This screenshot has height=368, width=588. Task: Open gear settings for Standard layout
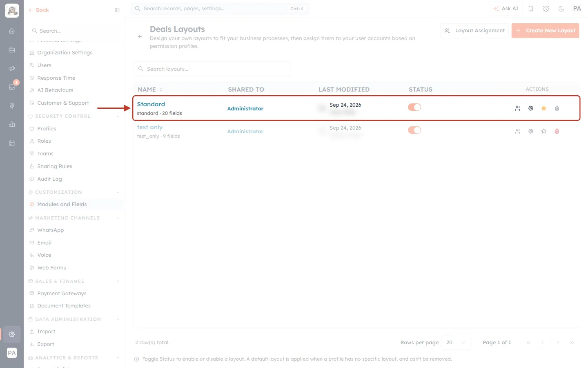tap(531, 108)
